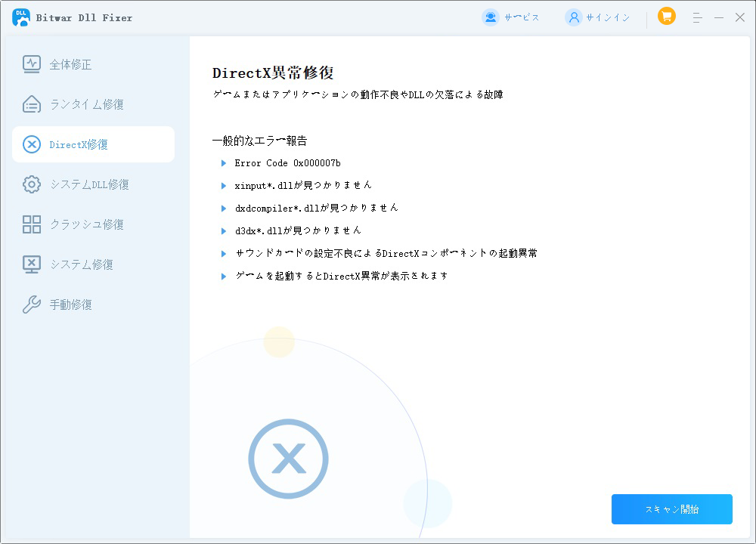This screenshot has width=756, height=544.
Task: Click the ゲームまたはアプリケーション description line
Action: (x=358, y=95)
